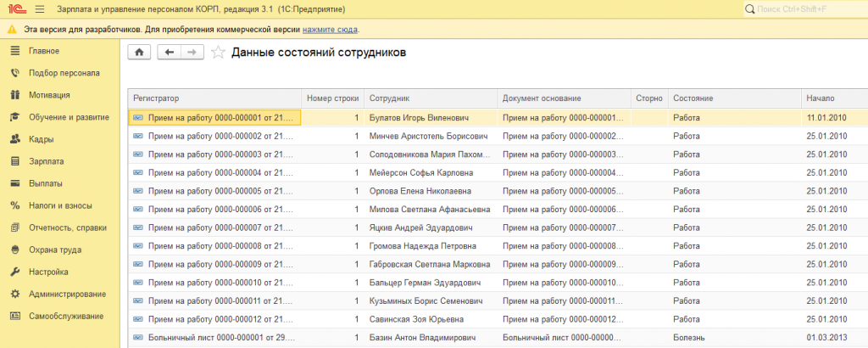Click the Самообслуживание icon
The width and height of the screenshot is (868, 348).
tap(15, 317)
